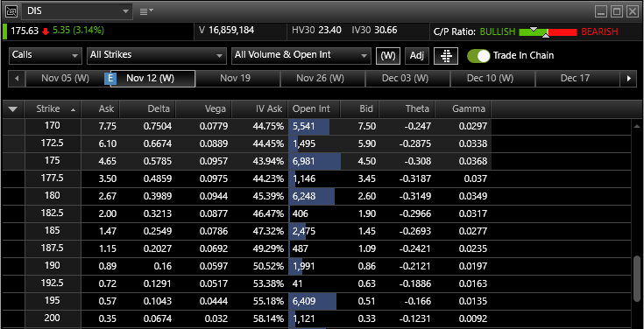Viewport: 644px width, 329px height.
Task: Click the BEARISH label of the C/P ratio
Action: point(599,32)
